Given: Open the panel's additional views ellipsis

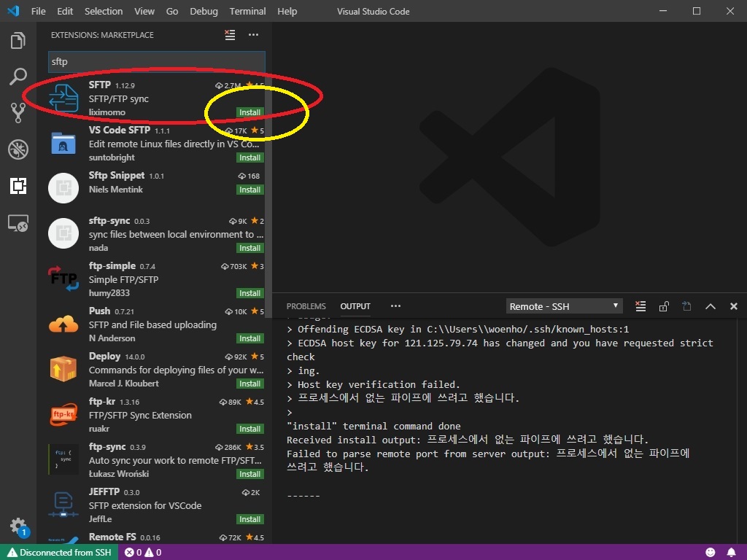Looking at the screenshot, I should 395,306.
